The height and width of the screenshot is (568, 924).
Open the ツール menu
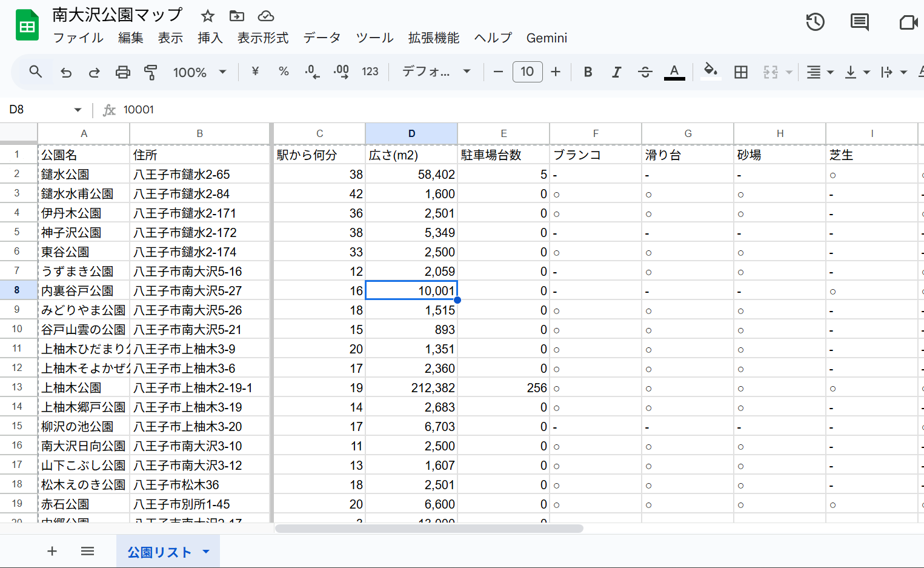[x=374, y=38]
